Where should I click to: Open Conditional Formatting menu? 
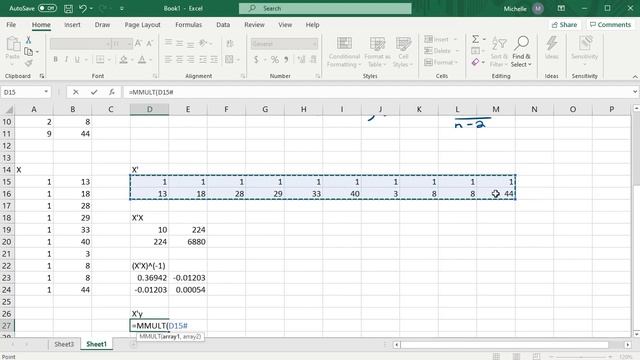344,52
